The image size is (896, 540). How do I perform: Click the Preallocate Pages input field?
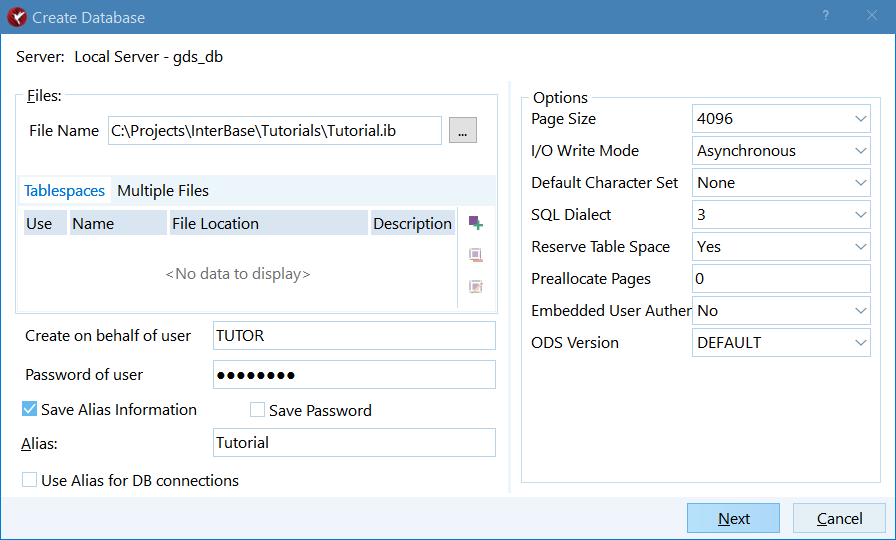click(x=781, y=279)
